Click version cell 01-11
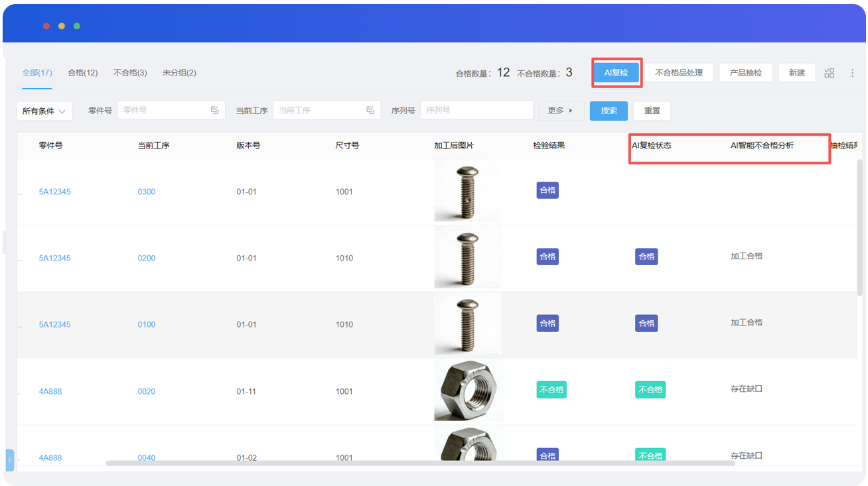The image size is (868, 486). click(246, 391)
